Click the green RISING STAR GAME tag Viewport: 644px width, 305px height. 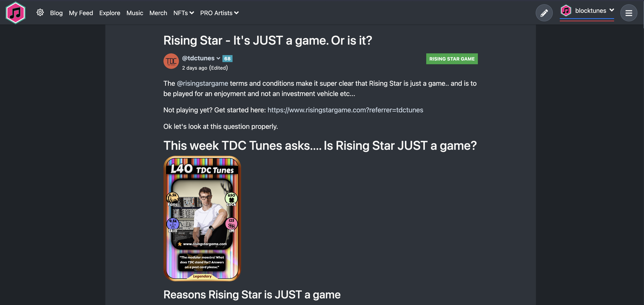[452, 59]
